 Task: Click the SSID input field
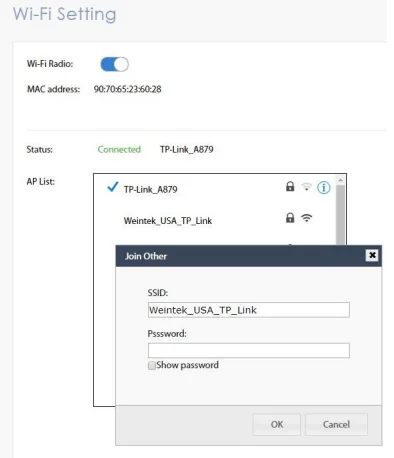249,310
